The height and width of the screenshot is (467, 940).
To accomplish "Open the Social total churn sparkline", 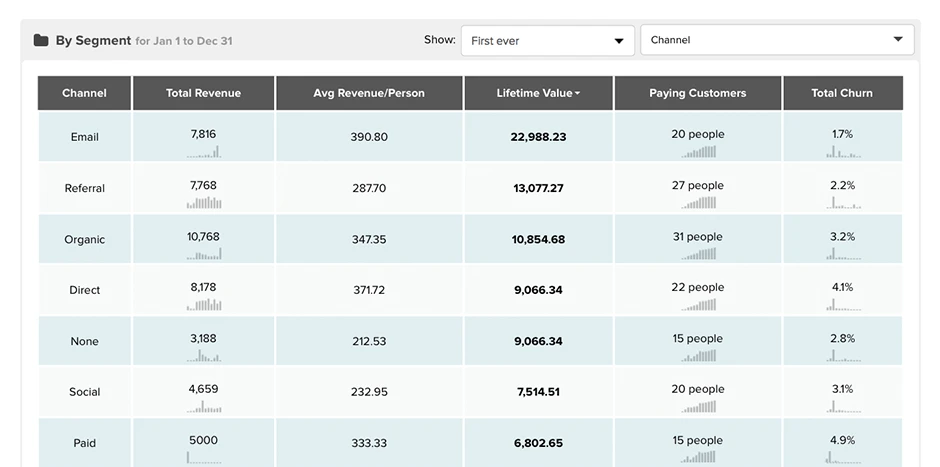I will [843, 406].
